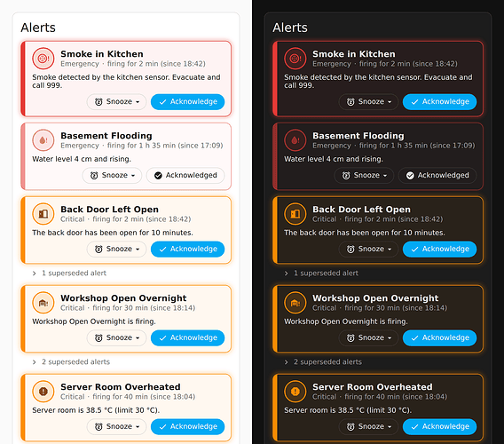This screenshot has width=504, height=444.
Task: Click 'Workshop Open Overnight is firing.' in dark panel
Action: tap(346, 321)
